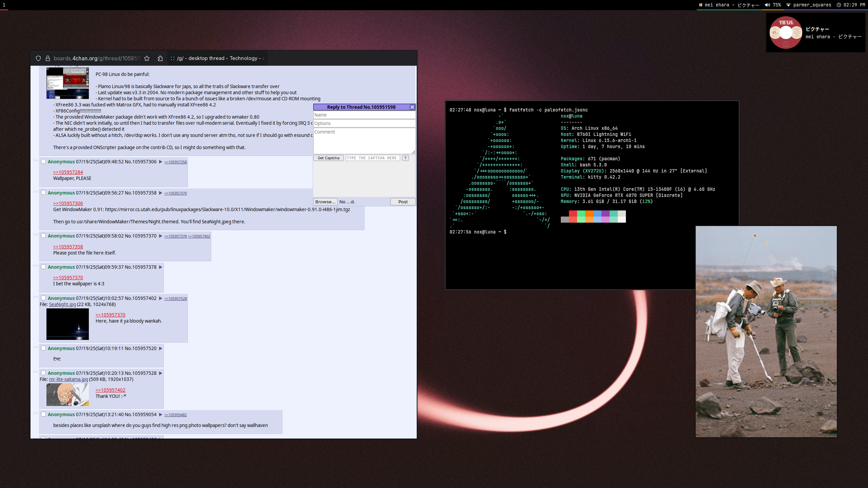This screenshot has width=868, height=488.
Task: Click the captcha text input field
Action: [373, 158]
